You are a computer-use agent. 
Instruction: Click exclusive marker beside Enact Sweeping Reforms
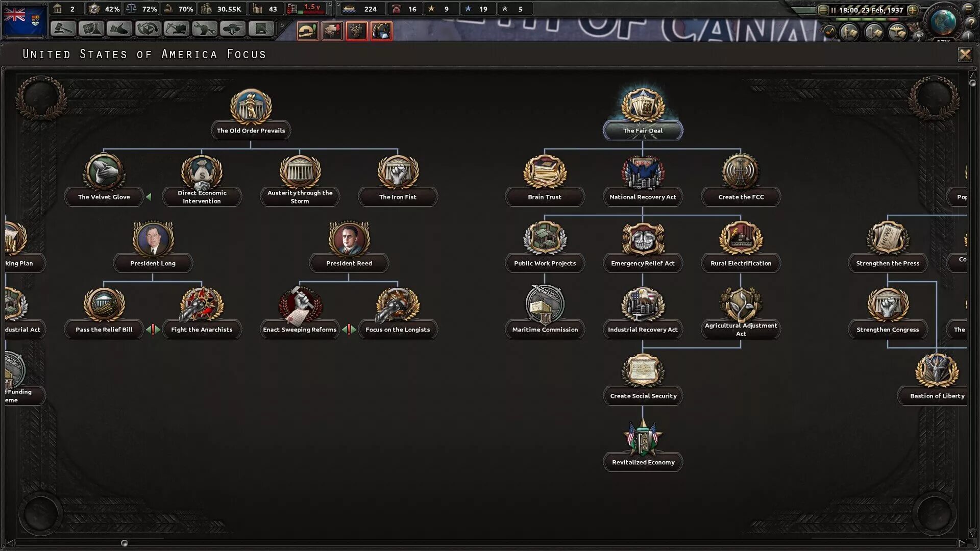349,330
